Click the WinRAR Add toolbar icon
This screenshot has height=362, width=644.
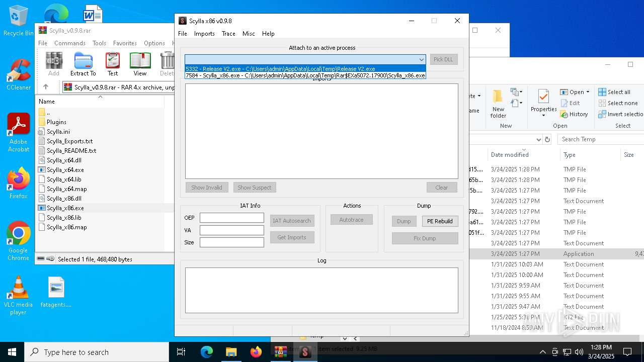point(54,64)
